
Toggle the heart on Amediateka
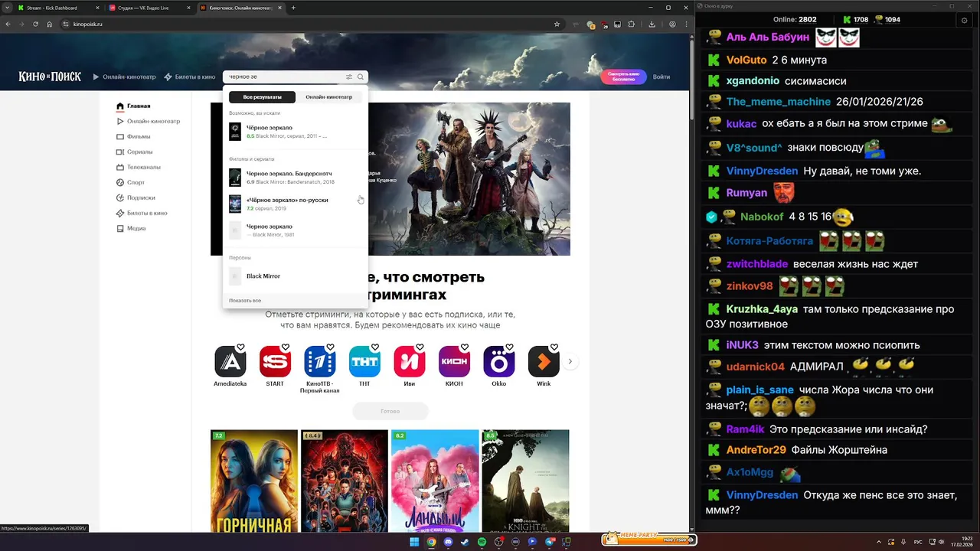[x=240, y=347]
